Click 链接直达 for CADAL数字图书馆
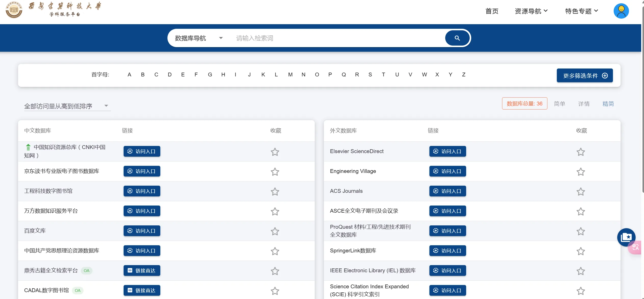Viewport: 644px width, 299px height. [x=142, y=290]
